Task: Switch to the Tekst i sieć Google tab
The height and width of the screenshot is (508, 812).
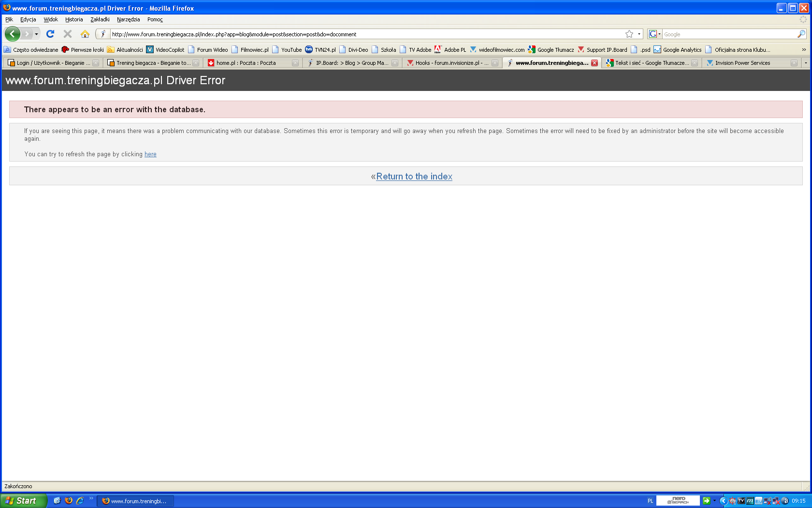Action: (x=652, y=63)
